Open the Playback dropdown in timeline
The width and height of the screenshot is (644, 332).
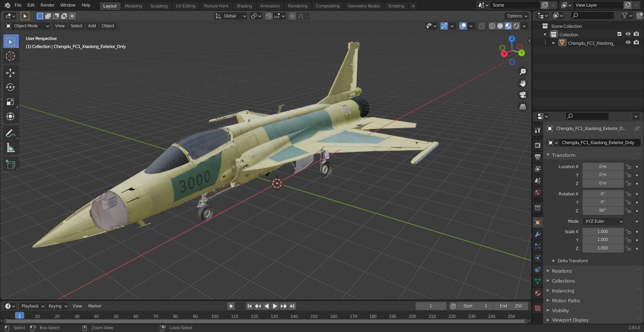point(33,306)
